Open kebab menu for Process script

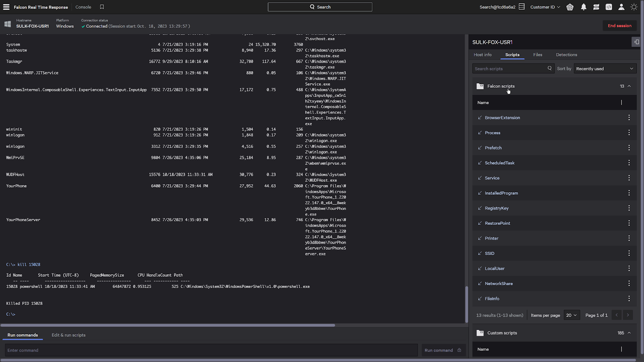coord(629,133)
